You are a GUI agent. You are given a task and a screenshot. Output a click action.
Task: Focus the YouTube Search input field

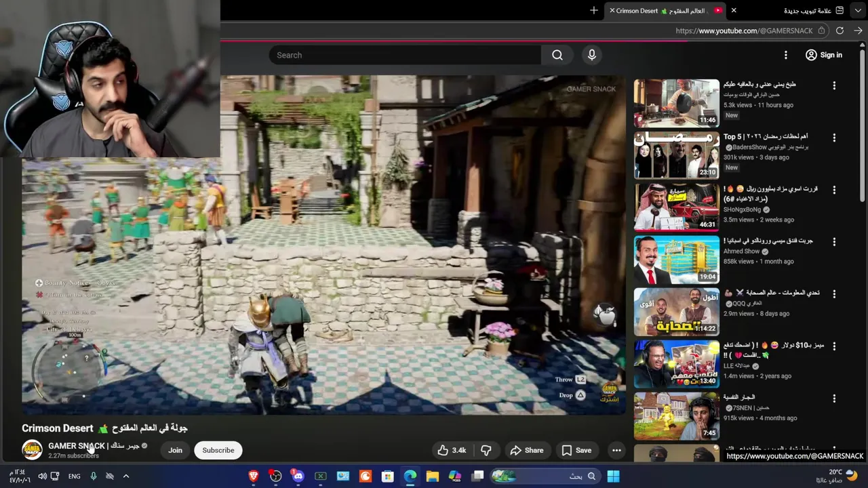coord(406,55)
